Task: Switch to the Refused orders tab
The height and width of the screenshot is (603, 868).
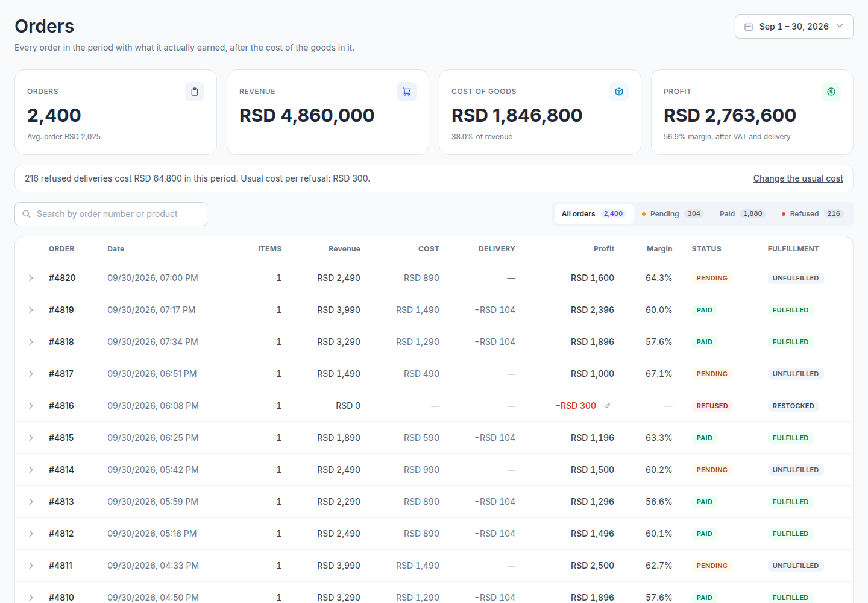Action: [813, 214]
